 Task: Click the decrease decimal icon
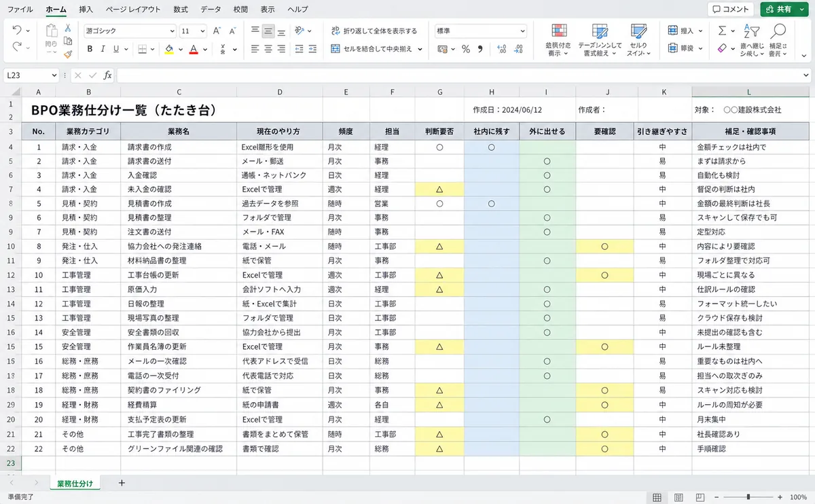click(519, 49)
